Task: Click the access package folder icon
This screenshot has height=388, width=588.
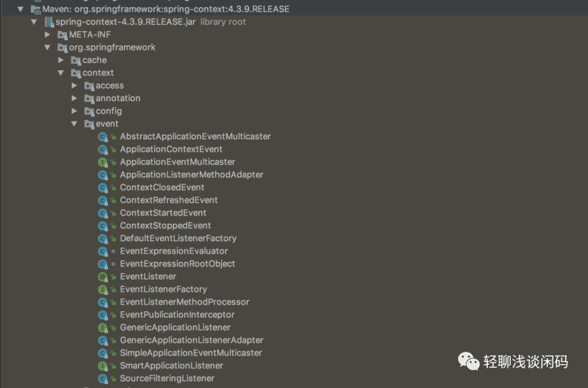Action: [x=89, y=86]
